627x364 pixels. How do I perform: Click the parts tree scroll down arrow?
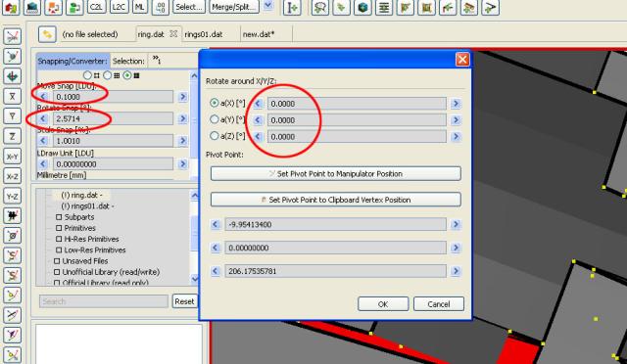(195, 279)
